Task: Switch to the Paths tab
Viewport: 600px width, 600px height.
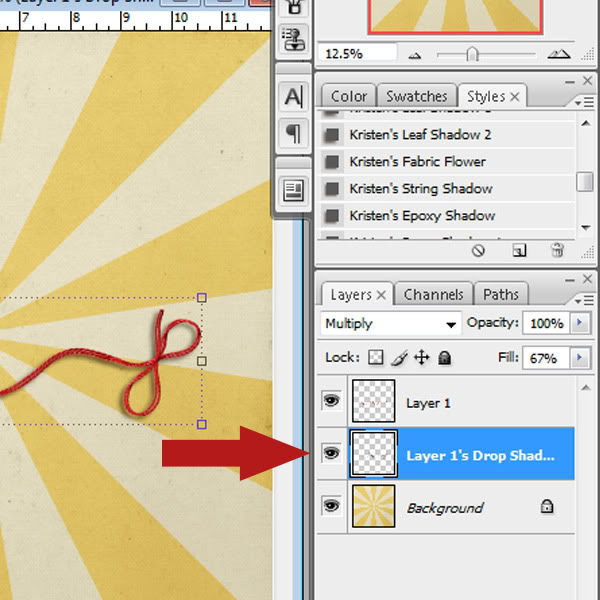Action: (x=501, y=294)
